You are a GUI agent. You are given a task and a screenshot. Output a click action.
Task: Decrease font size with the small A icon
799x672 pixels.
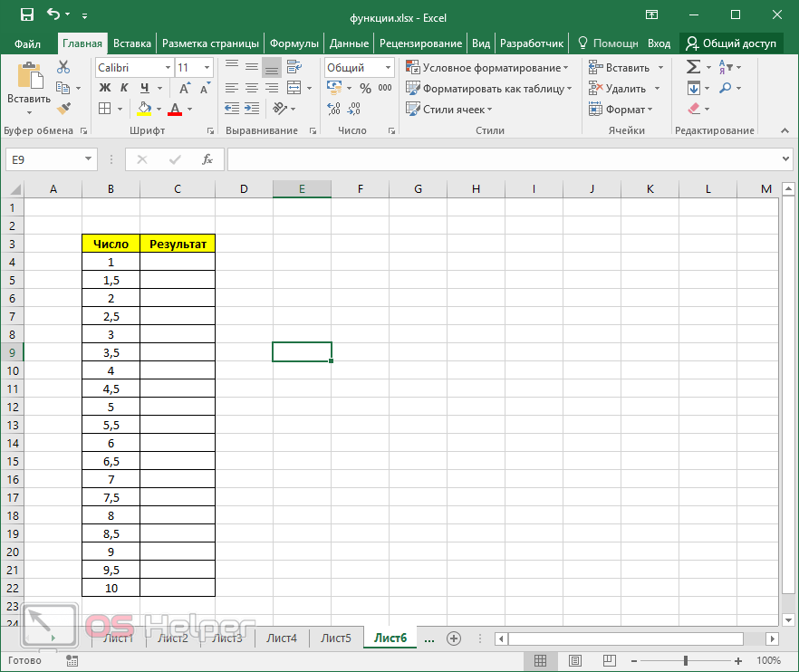pyautogui.click(x=206, y=88)
